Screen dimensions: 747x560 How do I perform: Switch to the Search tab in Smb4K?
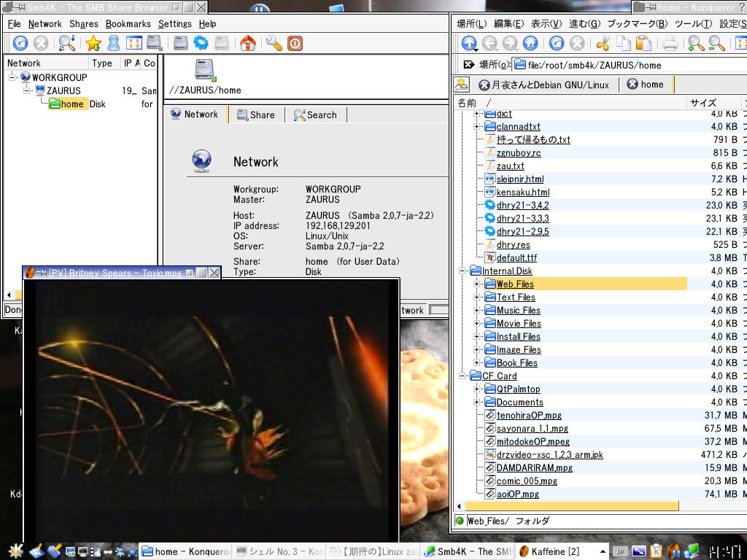click(x=315, y=114)
